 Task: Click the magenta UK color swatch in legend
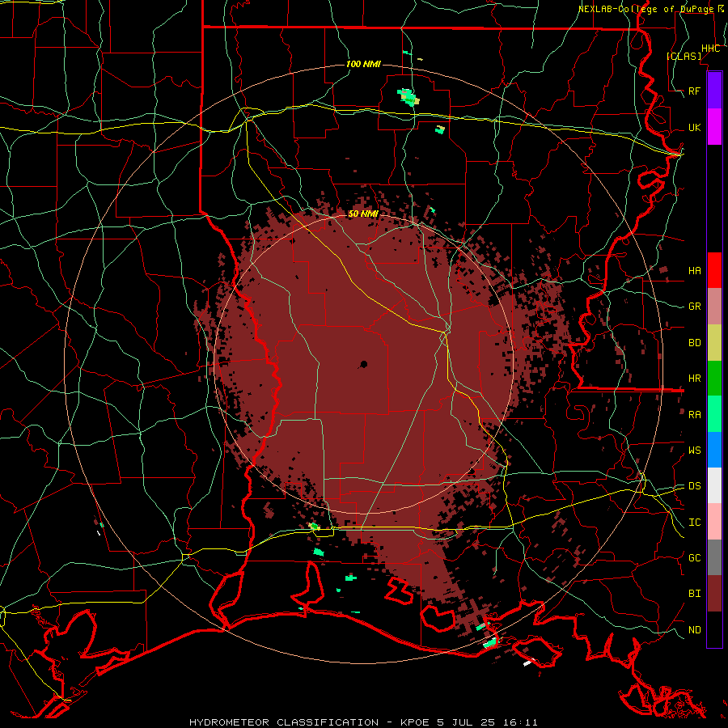pos(714,127)
